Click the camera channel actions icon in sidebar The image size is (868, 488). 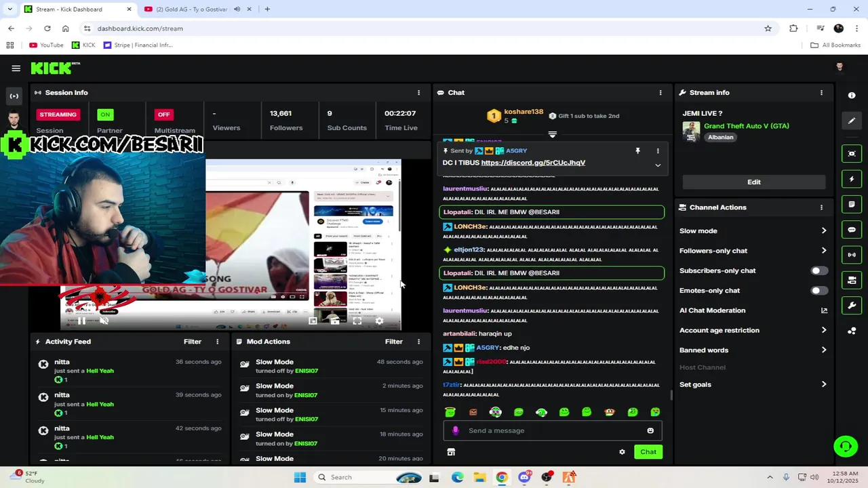coord(852,280)
